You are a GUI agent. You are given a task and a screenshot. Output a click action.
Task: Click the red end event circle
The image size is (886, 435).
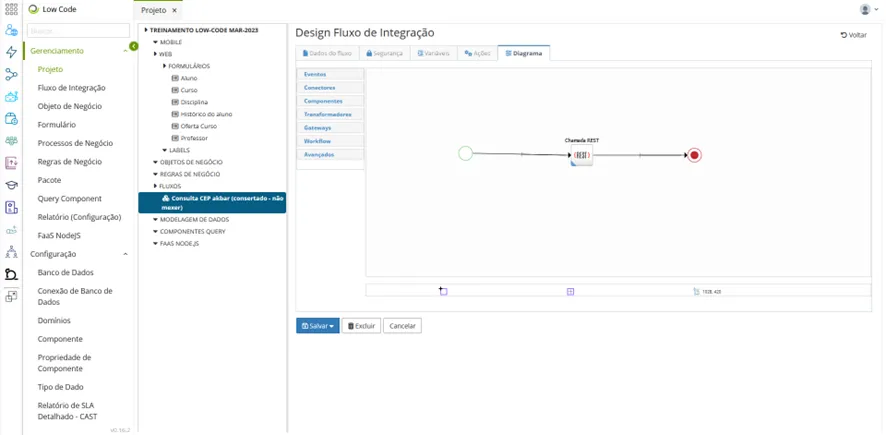(x=694, y=155)
